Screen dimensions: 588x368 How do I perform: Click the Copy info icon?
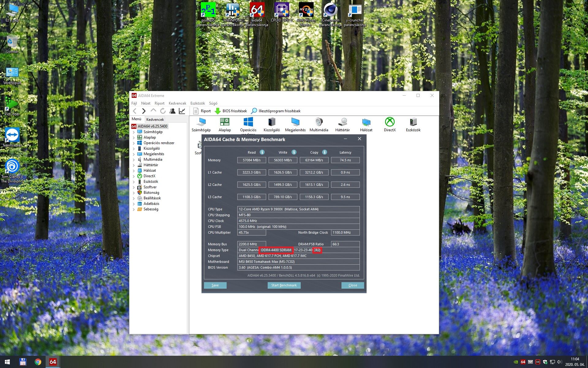[325, 152]
